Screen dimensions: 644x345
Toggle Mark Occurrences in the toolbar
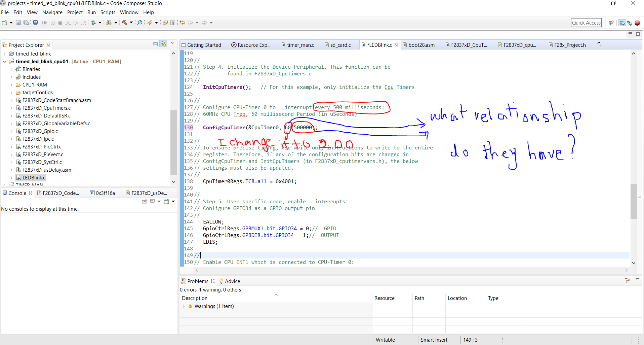tap(150, 23)
